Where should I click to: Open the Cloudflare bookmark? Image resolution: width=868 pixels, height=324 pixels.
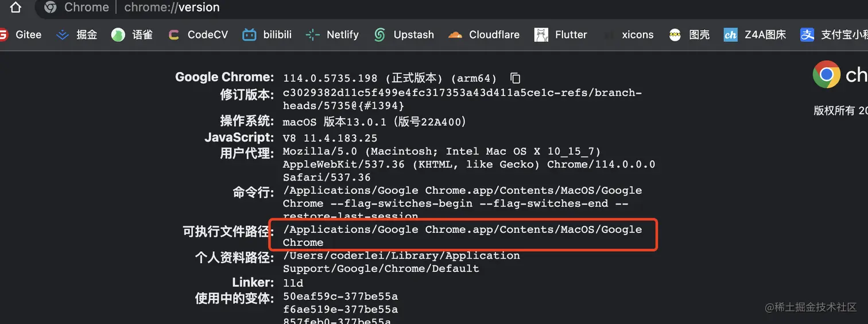(x=484, y=35)
